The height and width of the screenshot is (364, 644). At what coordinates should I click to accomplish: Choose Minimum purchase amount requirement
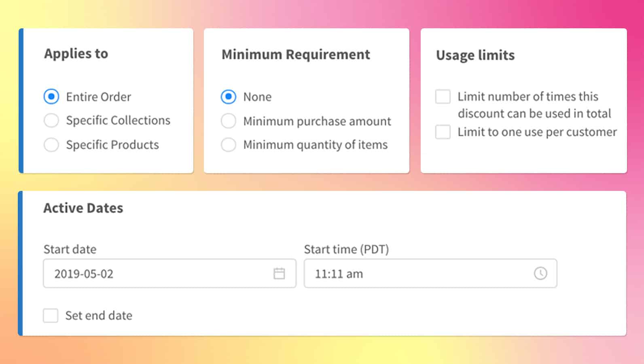(x=228, y=121)
